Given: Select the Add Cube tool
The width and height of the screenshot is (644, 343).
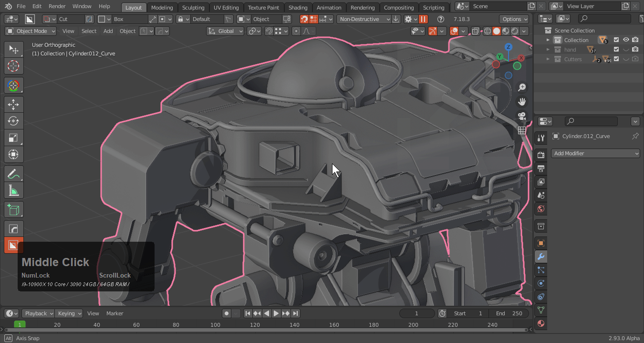Looking at the screenshot, I should tap(13, 210).
